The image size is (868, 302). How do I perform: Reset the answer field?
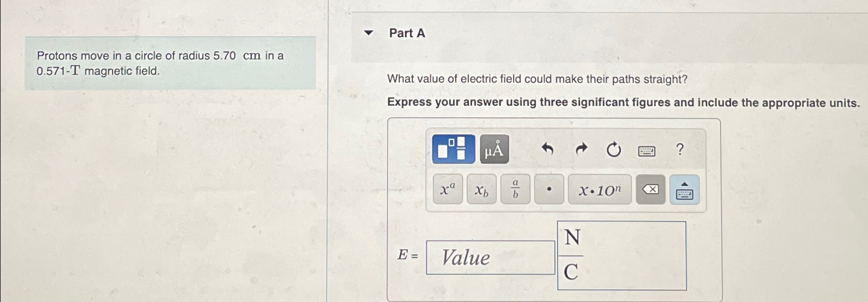point(614,150)
